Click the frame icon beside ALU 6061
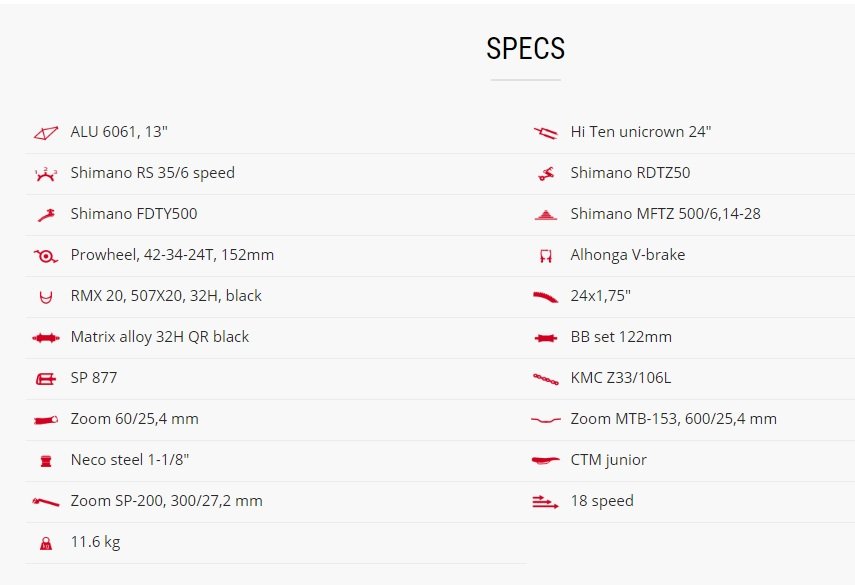855x585 pixels. pyautogui.click(x=46, y=133)
